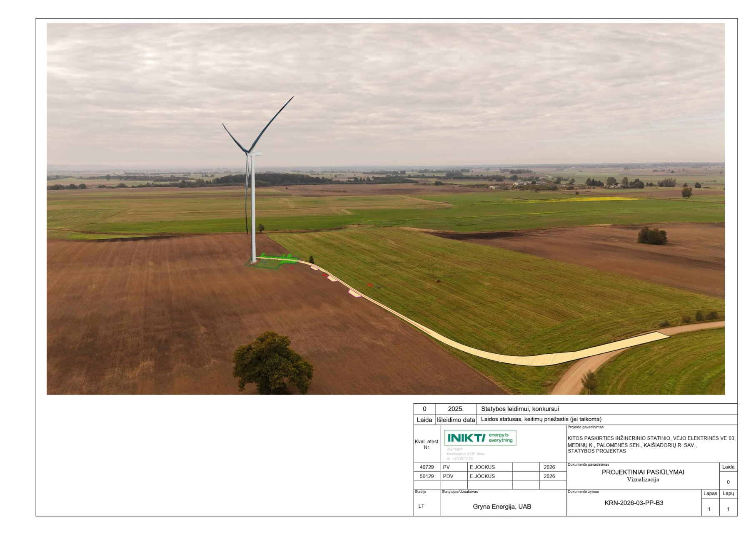Click the wind turbine rotor hub

tap(249, 152)
